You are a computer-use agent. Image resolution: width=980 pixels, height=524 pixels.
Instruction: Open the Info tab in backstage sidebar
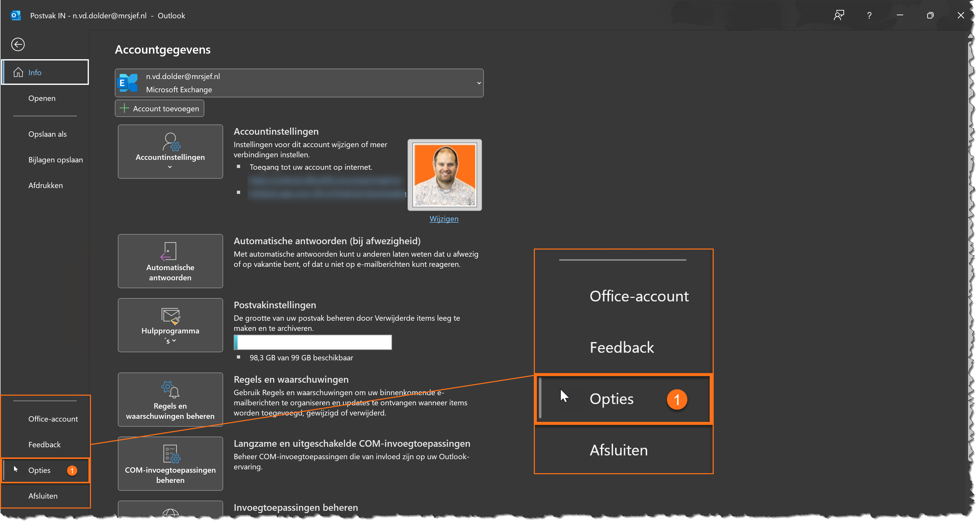point(45,72)
